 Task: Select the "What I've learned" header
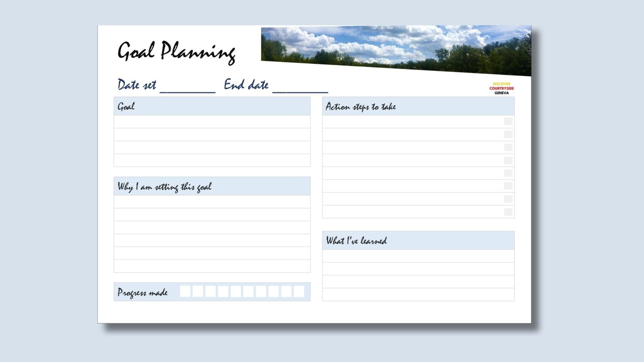tap(418, 240)
